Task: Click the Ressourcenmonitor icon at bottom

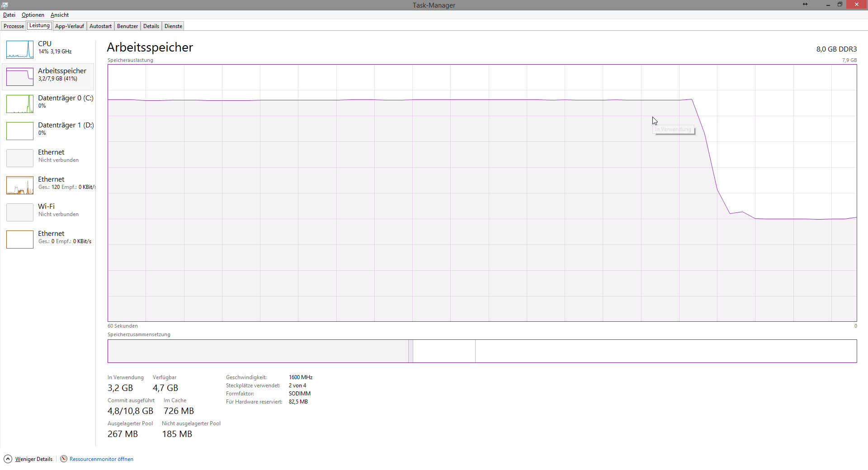Action: (x=64, y=459)
